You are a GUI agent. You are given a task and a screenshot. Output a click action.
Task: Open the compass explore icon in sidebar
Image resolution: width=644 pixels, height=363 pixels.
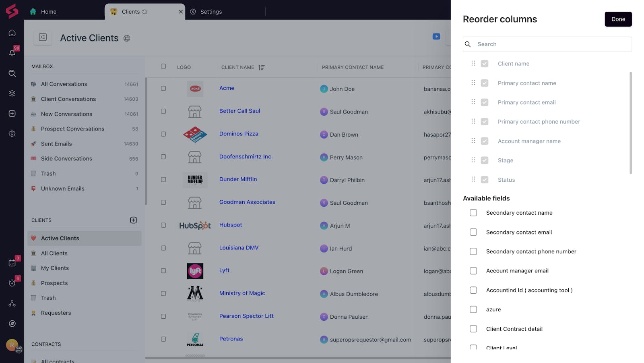click(x=12, y=324)
